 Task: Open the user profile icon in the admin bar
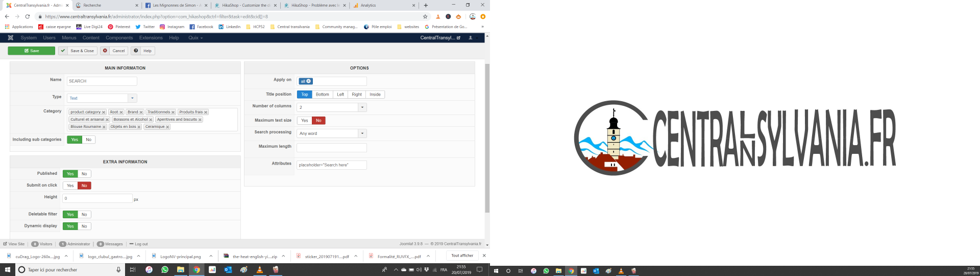point(470,38)
